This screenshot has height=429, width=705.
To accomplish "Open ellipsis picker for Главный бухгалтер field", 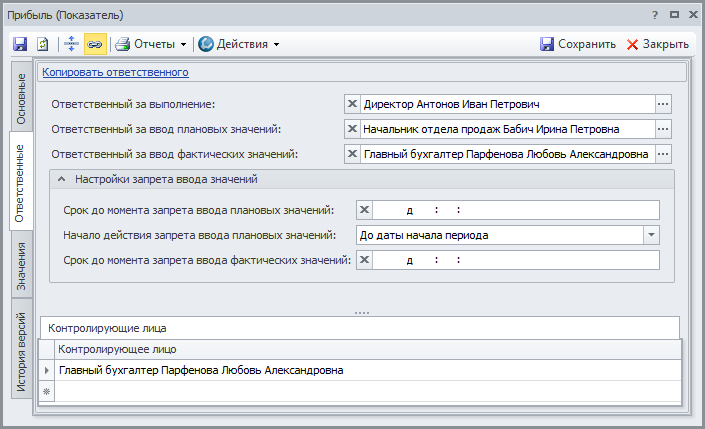I will point(662,154).
